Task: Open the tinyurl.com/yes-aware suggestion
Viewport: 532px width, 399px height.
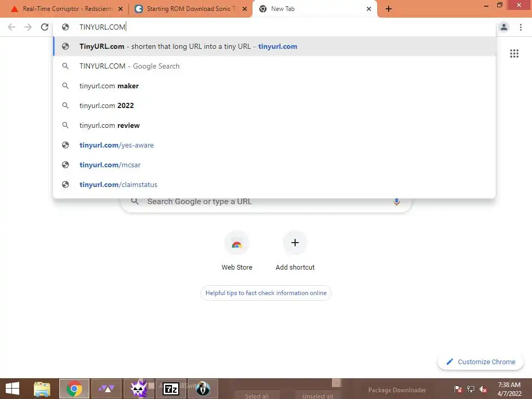Action: [274, 145]
